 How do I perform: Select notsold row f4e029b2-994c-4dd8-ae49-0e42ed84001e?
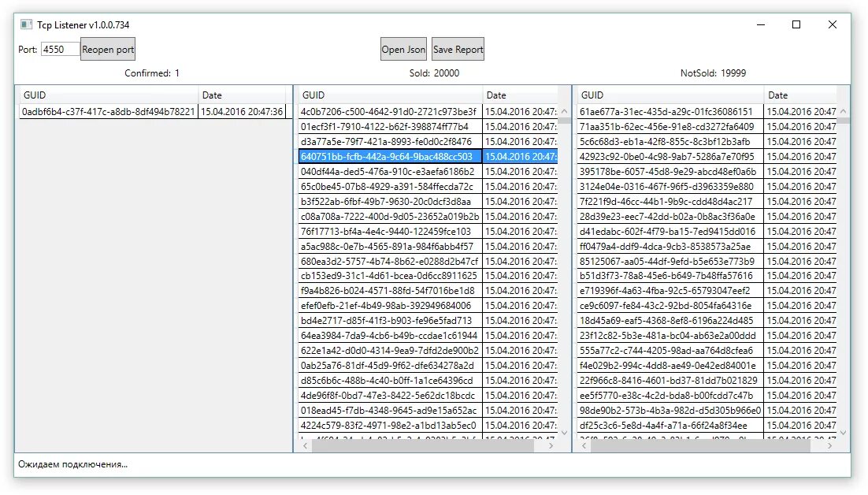point(707,365)
